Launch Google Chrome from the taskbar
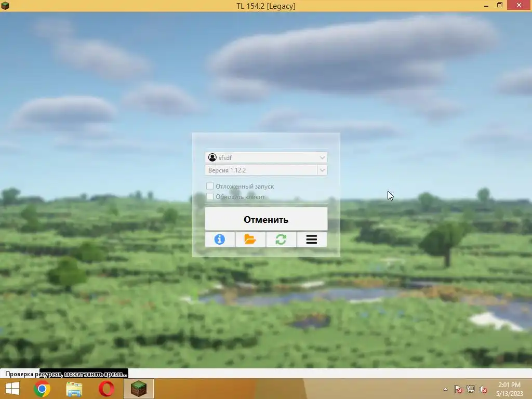532x399 pixels. click(x=42, y=389)
